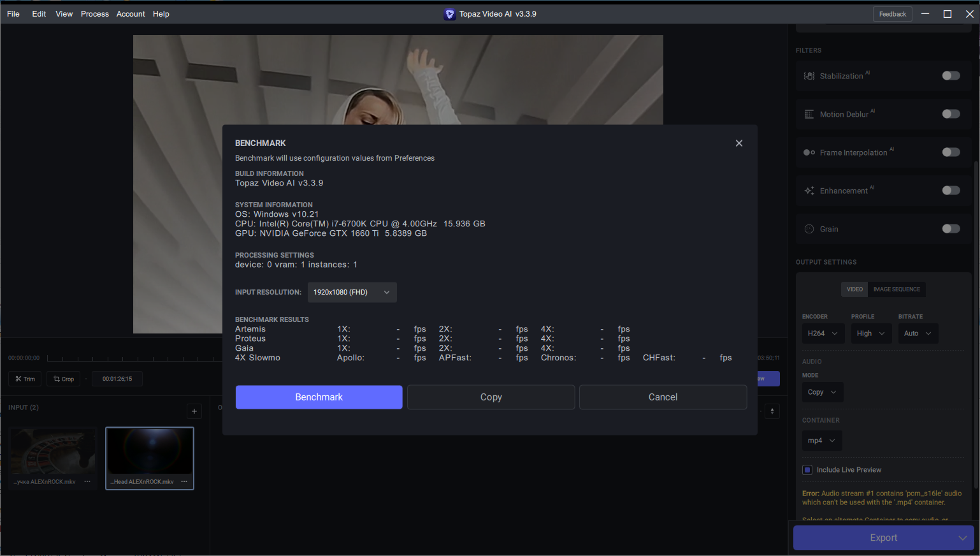
Task: Close the Benchmark dialog with X
Action: [739, 143]
